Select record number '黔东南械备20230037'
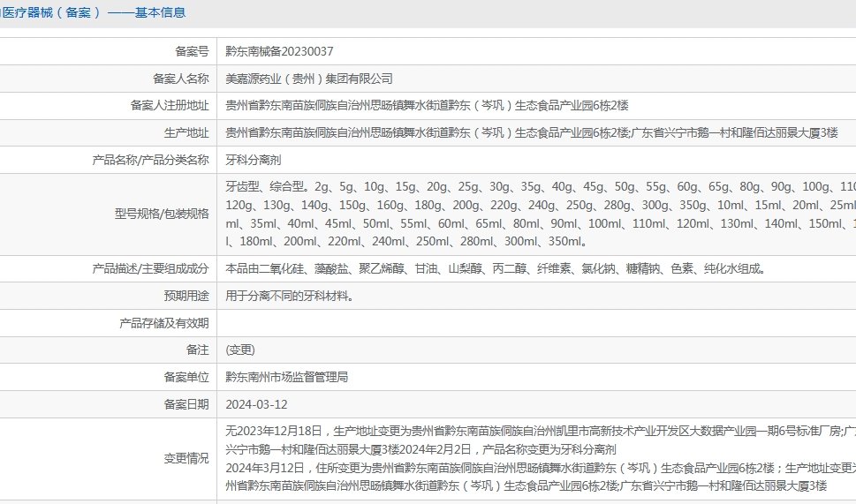The height and width of the screenshot is (504, 856). click(x=279, y=51)
